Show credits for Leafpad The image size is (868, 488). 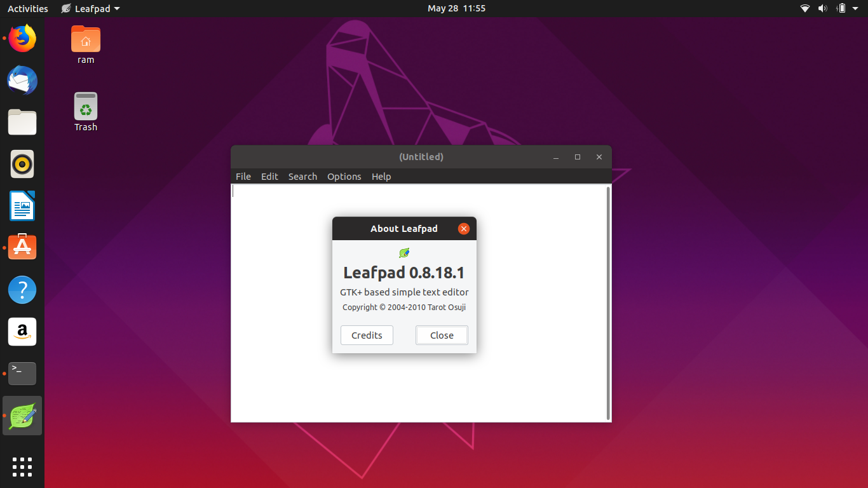coord(367,335)
